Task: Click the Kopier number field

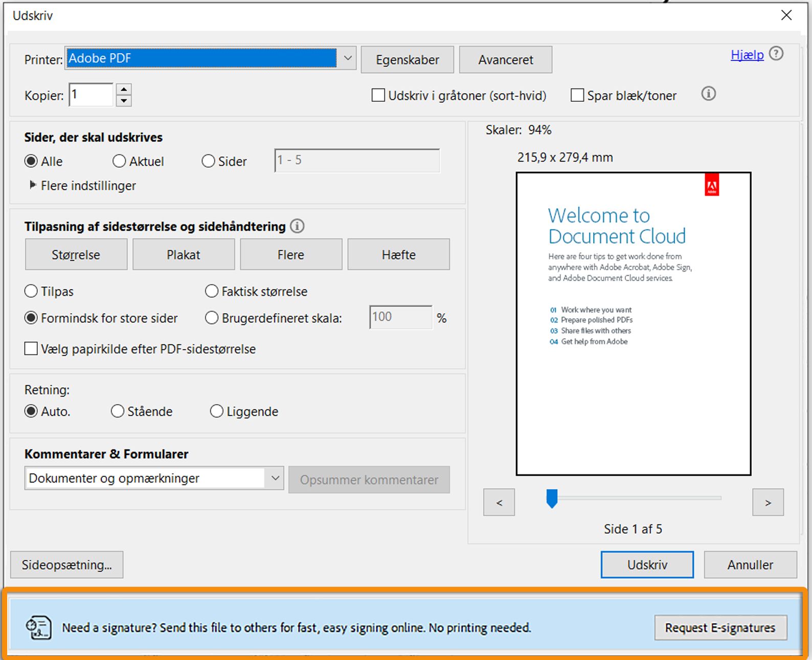Action: pyautogui.click(x=91, y=95)
